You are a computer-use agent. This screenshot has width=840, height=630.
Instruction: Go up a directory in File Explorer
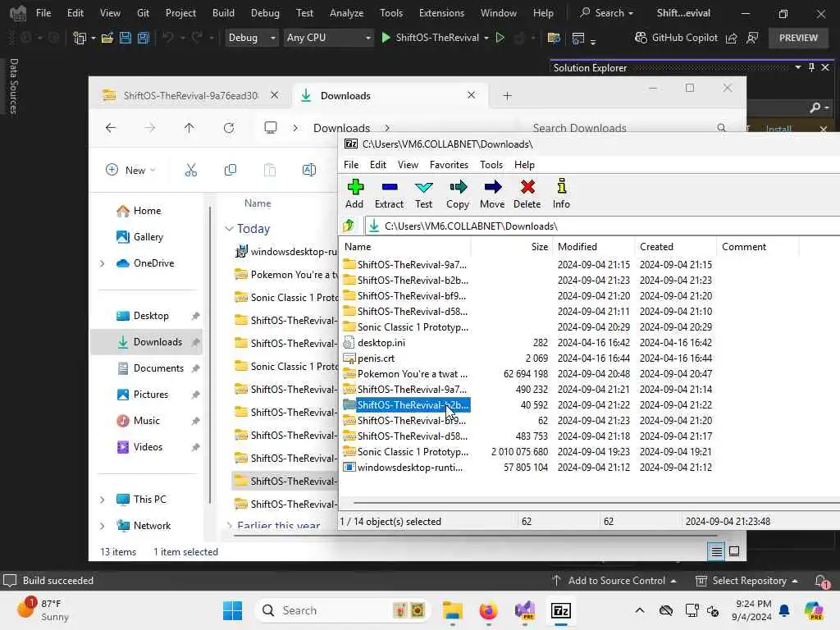pyautogui.click(x=189, y=128)
